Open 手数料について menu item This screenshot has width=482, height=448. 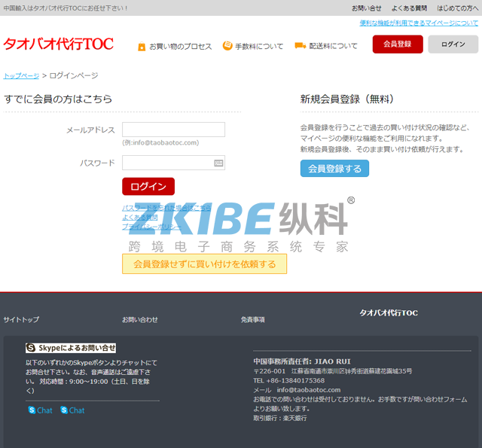(259, 47)
